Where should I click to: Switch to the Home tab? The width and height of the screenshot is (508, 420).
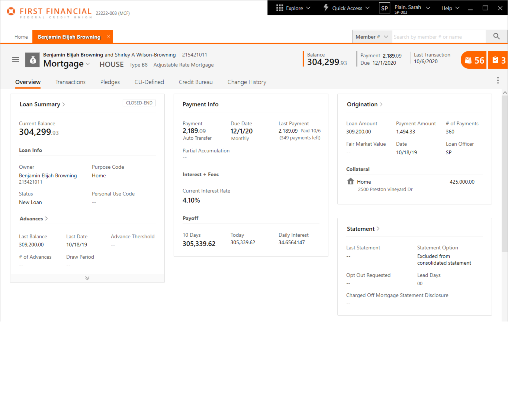pyautogui.click(x=21, y=37)
